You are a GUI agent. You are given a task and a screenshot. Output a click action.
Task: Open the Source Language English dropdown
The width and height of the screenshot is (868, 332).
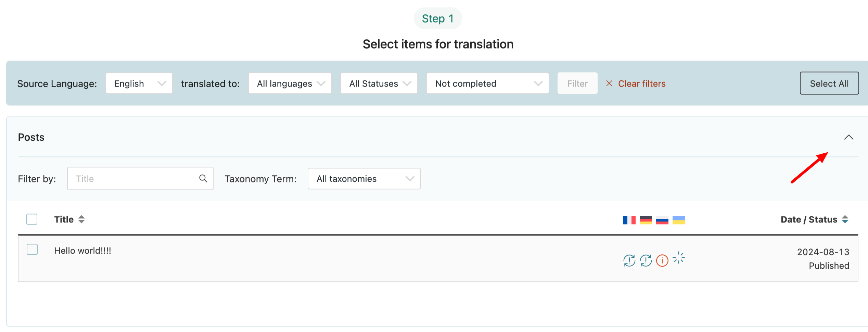139,84
